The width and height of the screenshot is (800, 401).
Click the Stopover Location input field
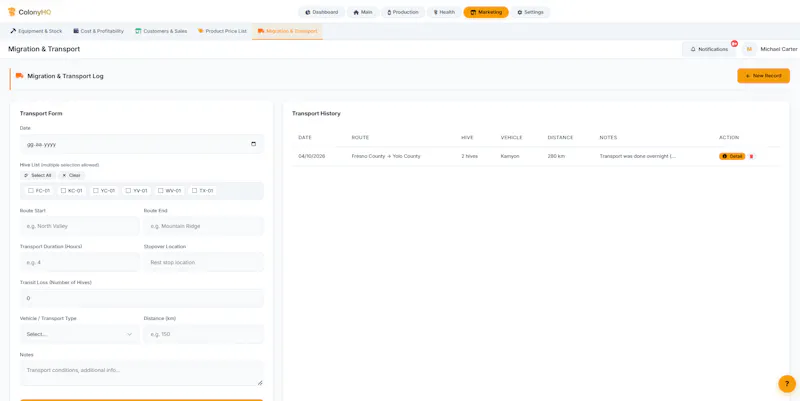204,262
